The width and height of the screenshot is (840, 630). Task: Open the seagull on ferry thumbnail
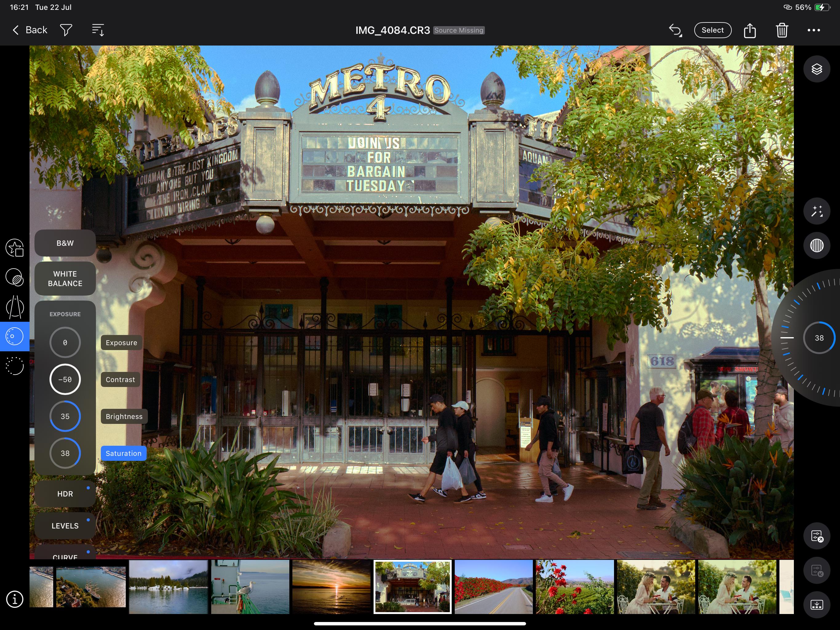[x=250, y=587]
